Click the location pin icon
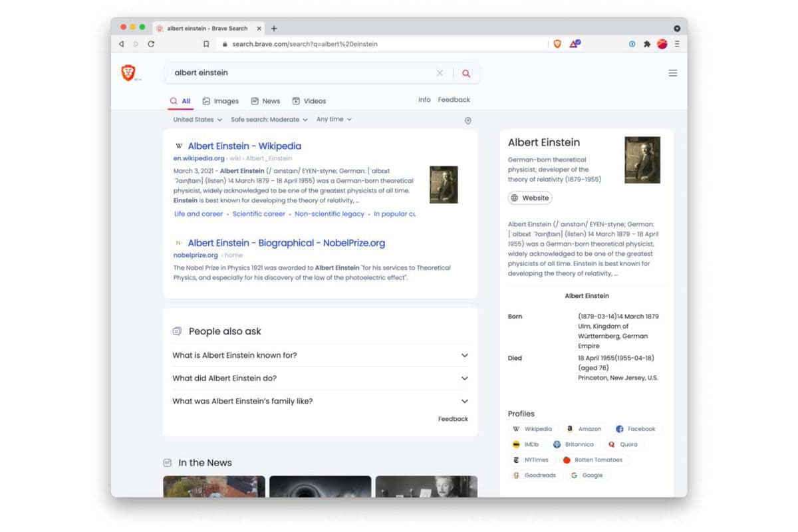The image size is (798, 532). [468, 120]
